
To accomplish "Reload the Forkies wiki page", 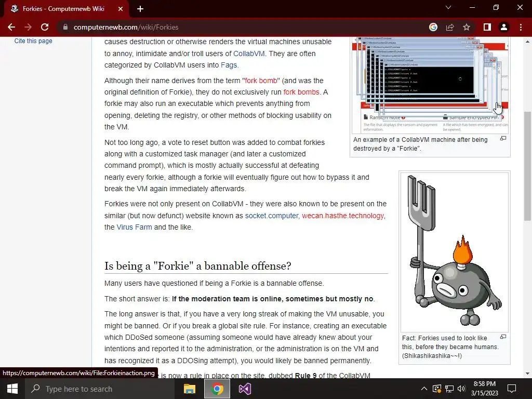I will pyautogui.click(x=45, y=27).
